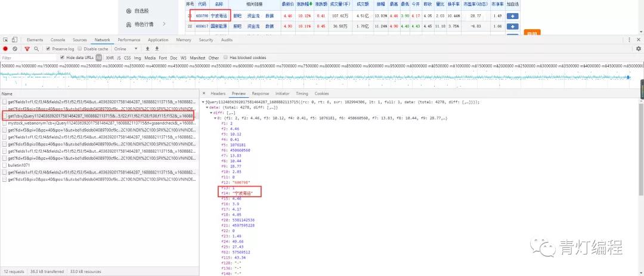The image size is (644, 276).
Task: Show the request Headers tab
Action: tap(218, 94)
